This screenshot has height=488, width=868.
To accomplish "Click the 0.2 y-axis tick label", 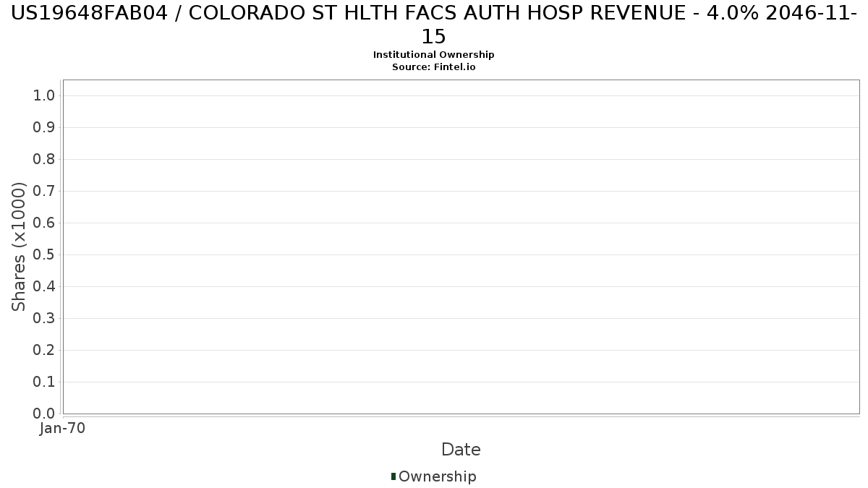I will point(44,350).
